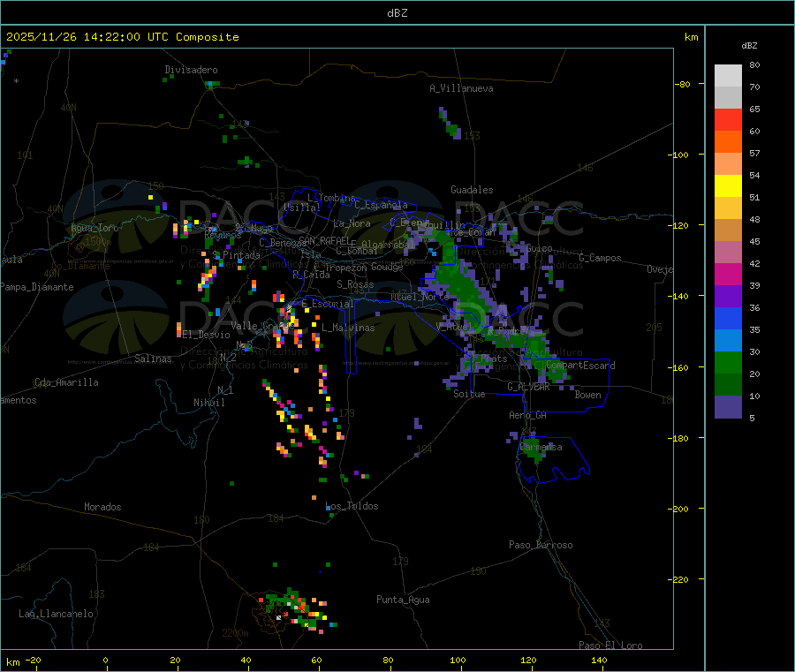Click the bright red legend swatch
The image size is (795, 672).
728,119
